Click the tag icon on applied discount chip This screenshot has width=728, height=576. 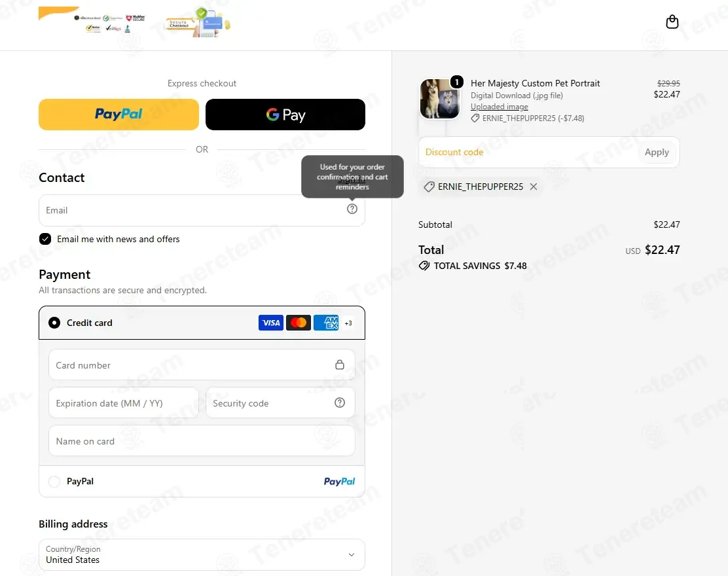tap(429, 187)
